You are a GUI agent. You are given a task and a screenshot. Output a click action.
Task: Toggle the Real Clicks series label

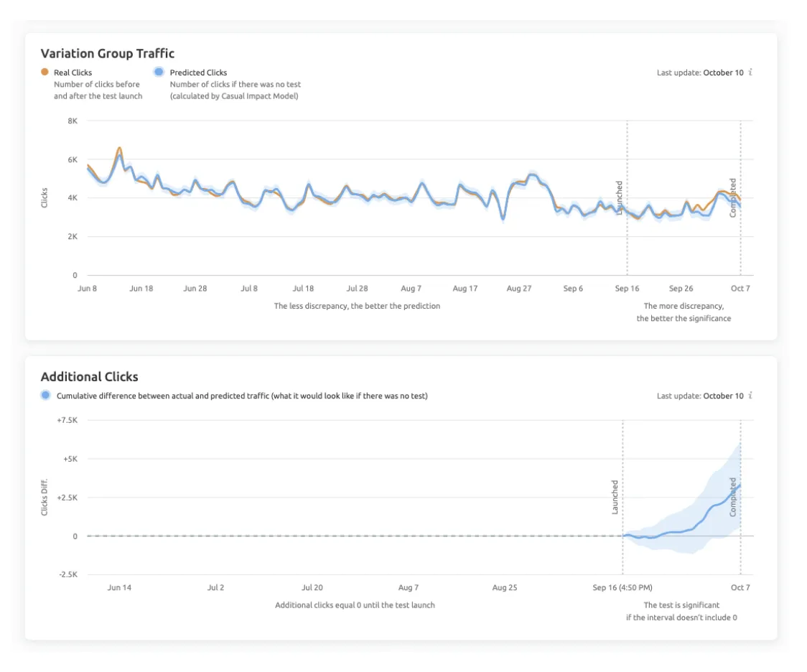click(x=73, y=73)
